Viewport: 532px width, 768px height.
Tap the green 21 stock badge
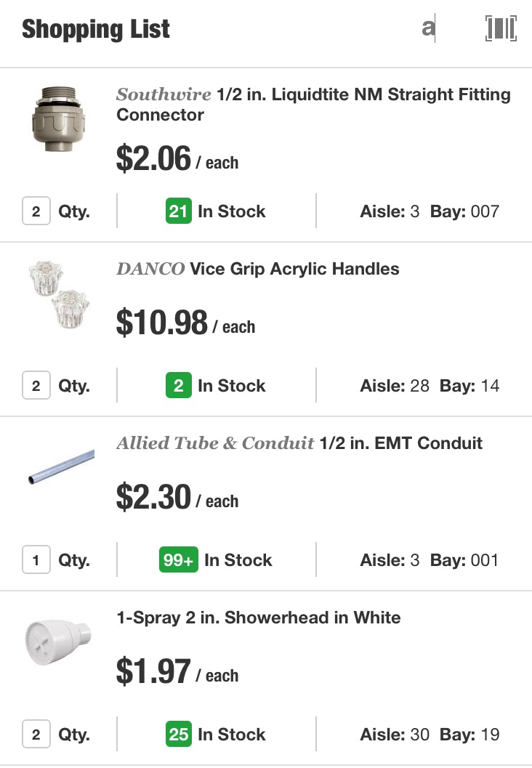click(178, 211)
